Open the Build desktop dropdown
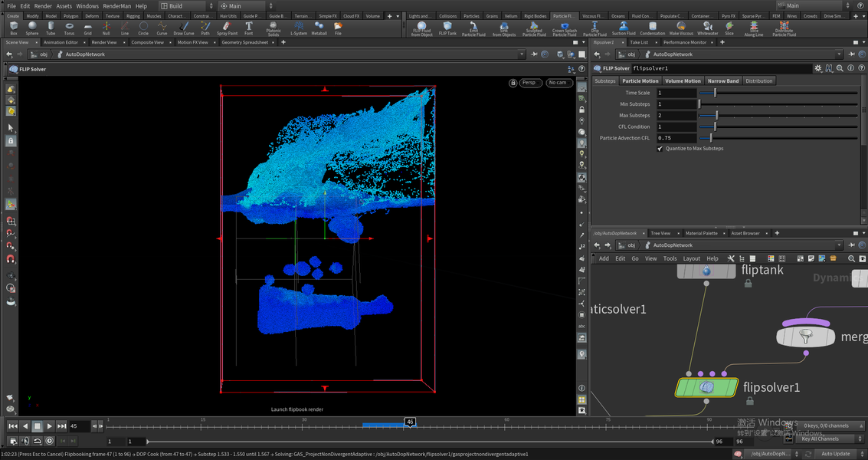 pyautogui.click(x=187, y=5)
